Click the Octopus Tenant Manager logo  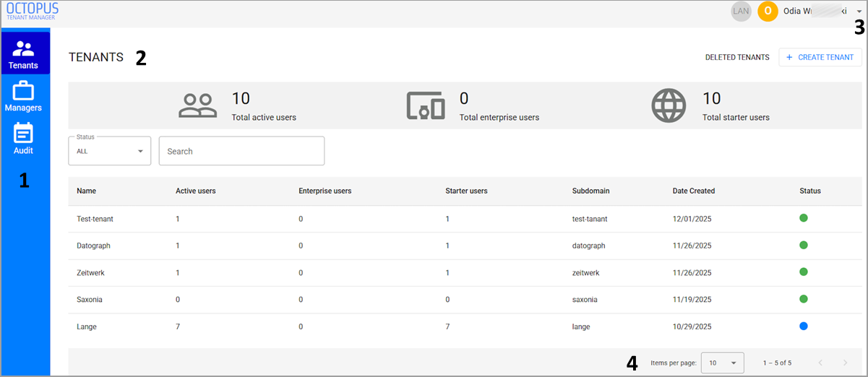[x=33, y=10]
